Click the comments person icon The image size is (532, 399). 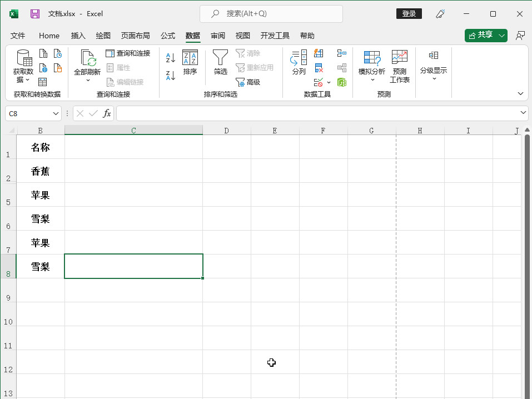click(x=520, y=36)
